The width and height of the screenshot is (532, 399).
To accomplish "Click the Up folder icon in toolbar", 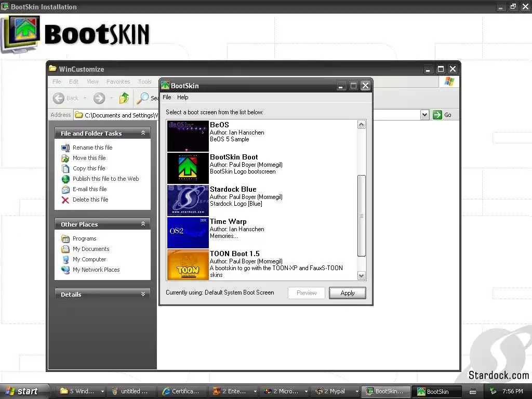I will [x=124, y=98].
